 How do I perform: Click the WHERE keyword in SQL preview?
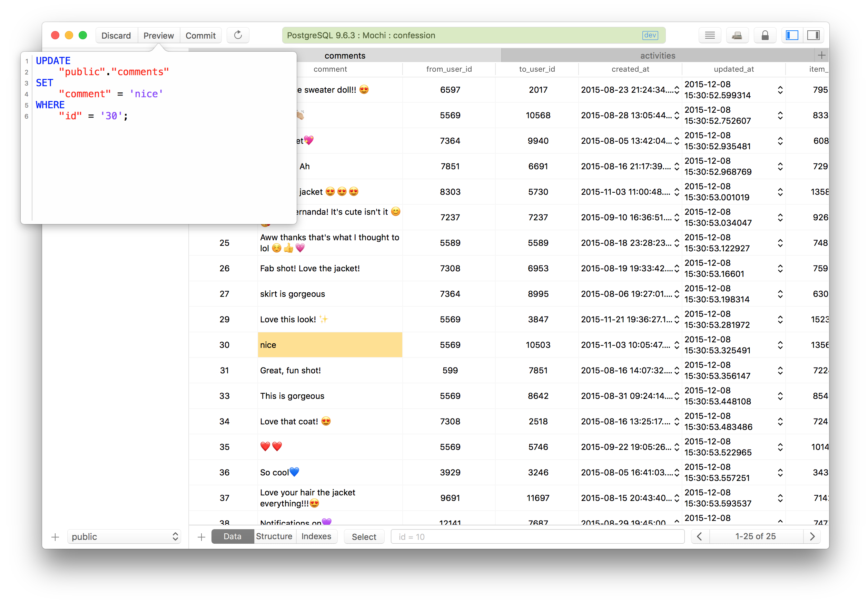50,105
